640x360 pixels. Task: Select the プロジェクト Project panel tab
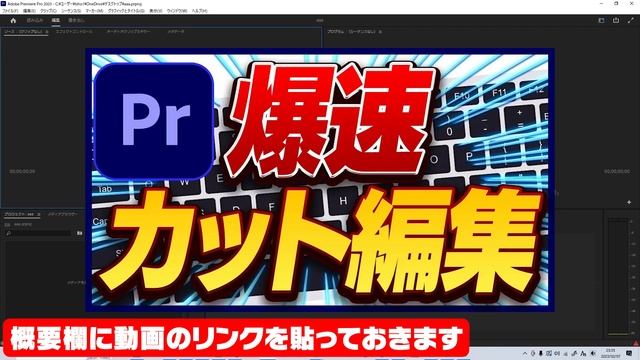click(x=20, y=214)
